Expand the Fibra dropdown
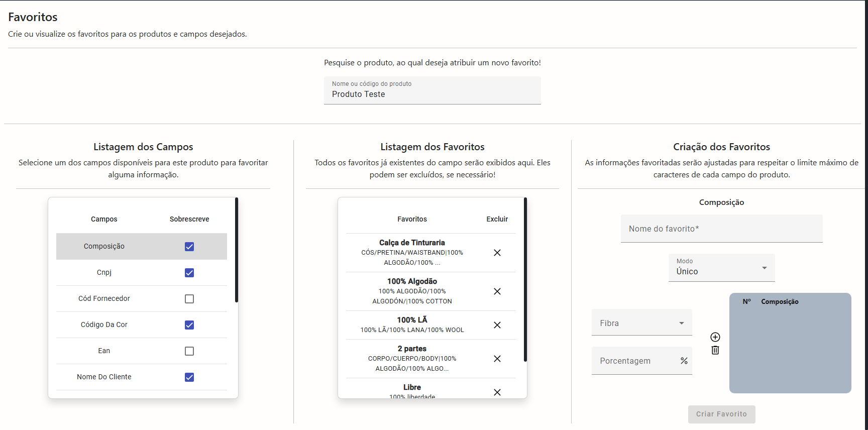 [641, 323]
